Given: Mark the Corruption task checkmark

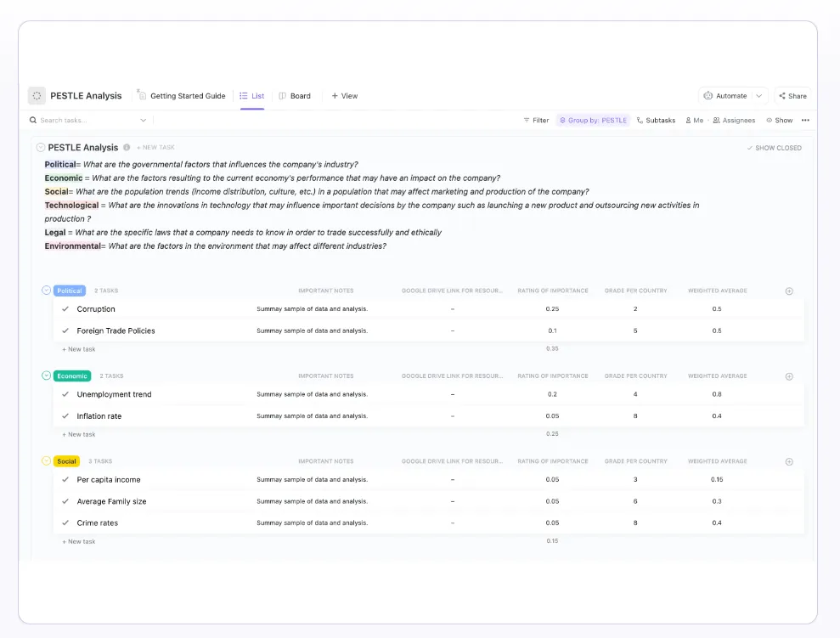Looking at the screenshot, I should coord(65,309).
